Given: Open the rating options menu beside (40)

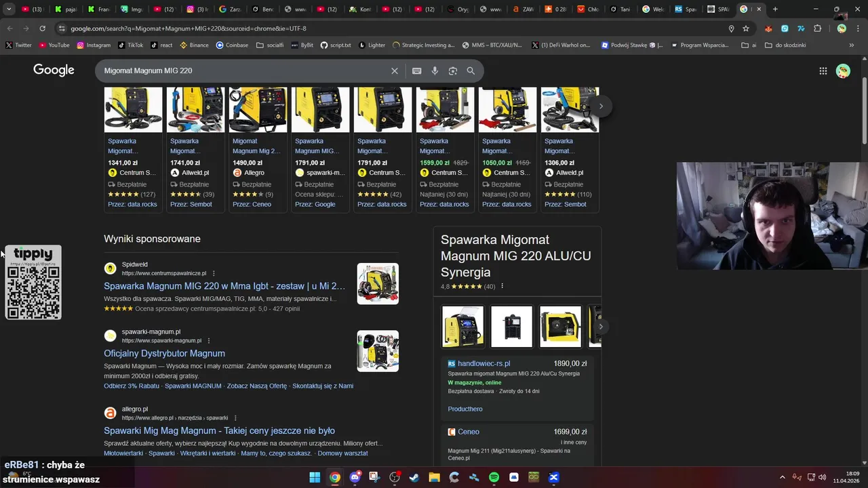Looking at the screenshot, I should pos(502,286).
